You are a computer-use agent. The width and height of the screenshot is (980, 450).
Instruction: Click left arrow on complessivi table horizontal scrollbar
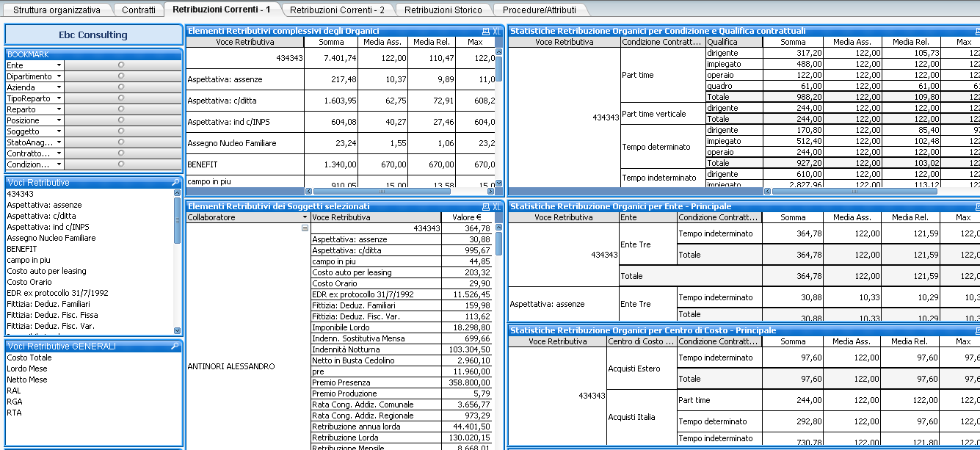[309, 191]
